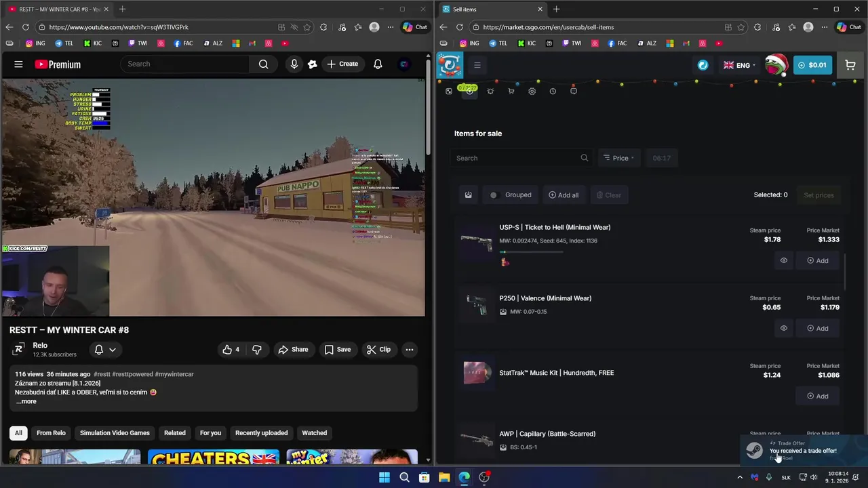Open Windows Start menu
Screen dimensions: 868x488
point(384,477)
